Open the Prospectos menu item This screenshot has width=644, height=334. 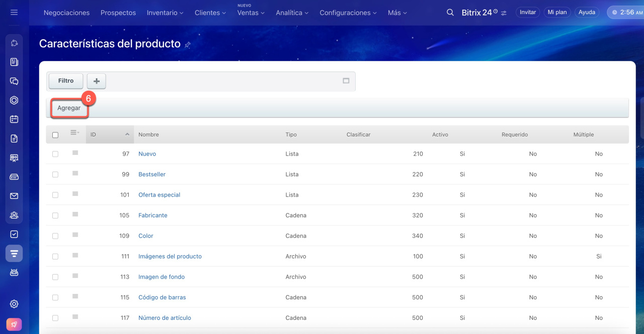(118, 13)
